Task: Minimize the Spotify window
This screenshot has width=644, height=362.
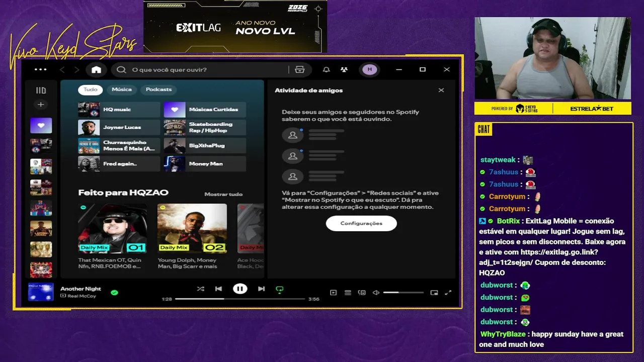Action: tap(399, 70)
